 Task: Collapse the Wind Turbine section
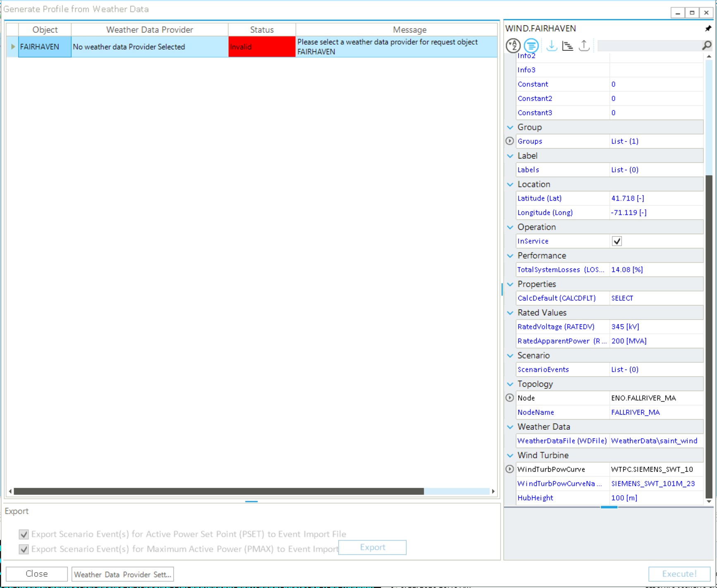[x=510, y=455]
